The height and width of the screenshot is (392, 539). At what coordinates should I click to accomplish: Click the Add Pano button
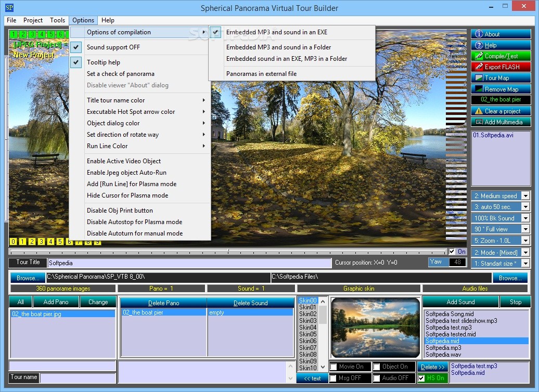click(x=56, y=302)
